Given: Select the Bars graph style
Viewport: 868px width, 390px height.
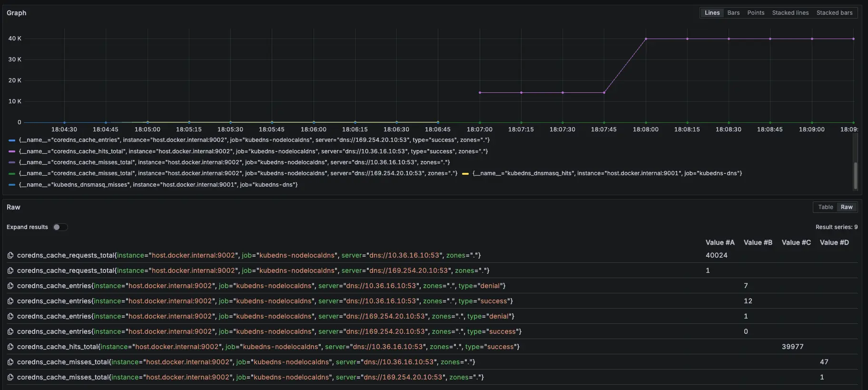Looking at the screenshot, I should [x=733, y=13].
